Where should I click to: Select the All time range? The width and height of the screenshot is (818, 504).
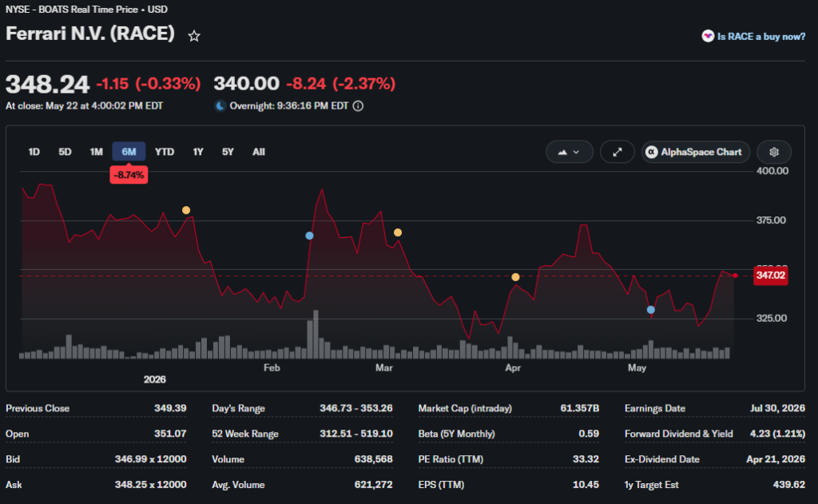[259, 152]
